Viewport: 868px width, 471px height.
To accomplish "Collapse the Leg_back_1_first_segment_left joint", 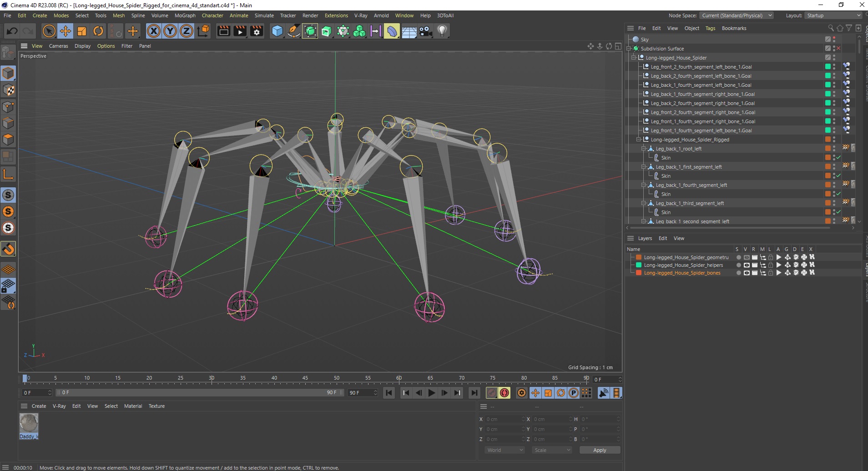I will coord(644,167).
